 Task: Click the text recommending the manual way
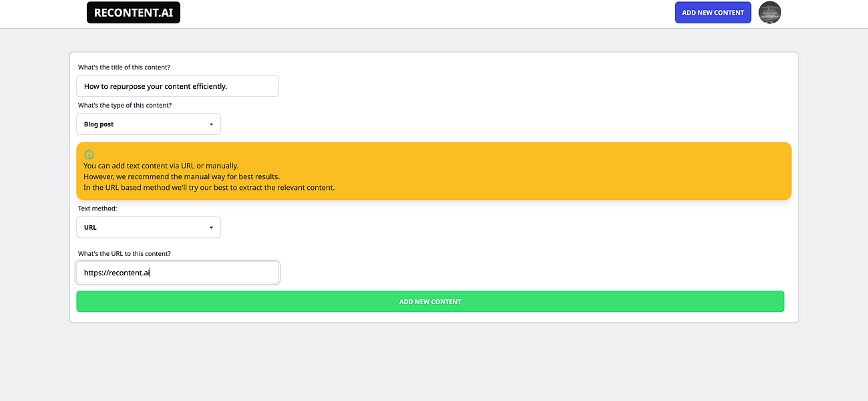[182, 176]
